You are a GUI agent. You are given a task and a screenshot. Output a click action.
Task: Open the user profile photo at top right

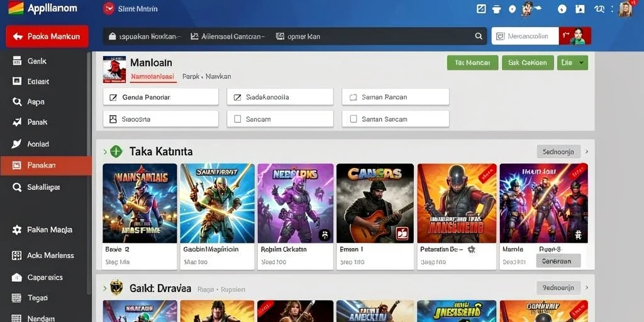[625, 9]
